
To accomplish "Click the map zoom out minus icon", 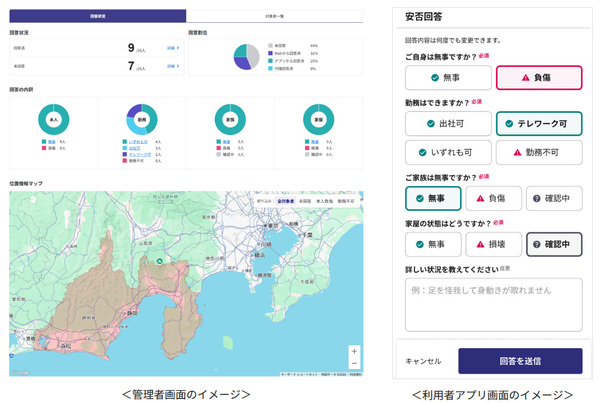I will point(354,363).
